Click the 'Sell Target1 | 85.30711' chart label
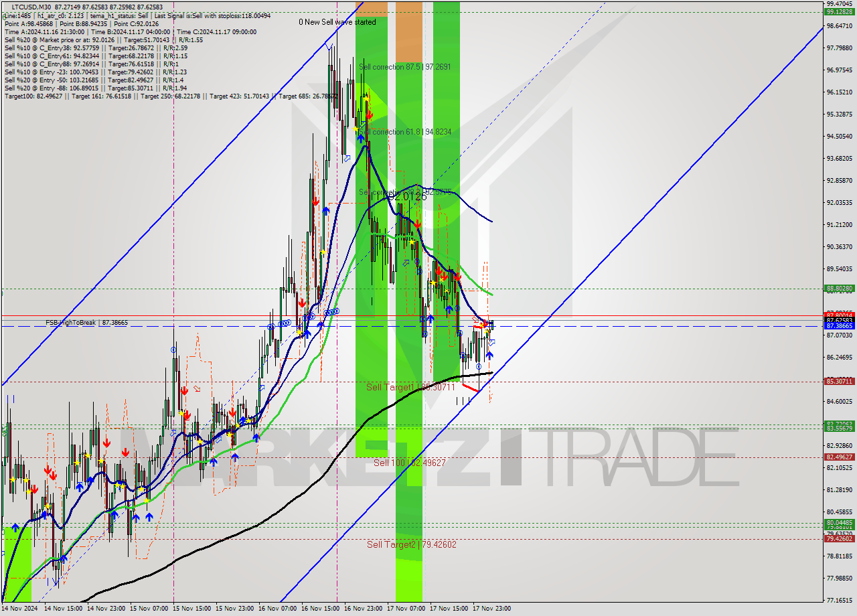Image resolution: width=857 pixels, height=616 pixels. [x=410, y=387]
